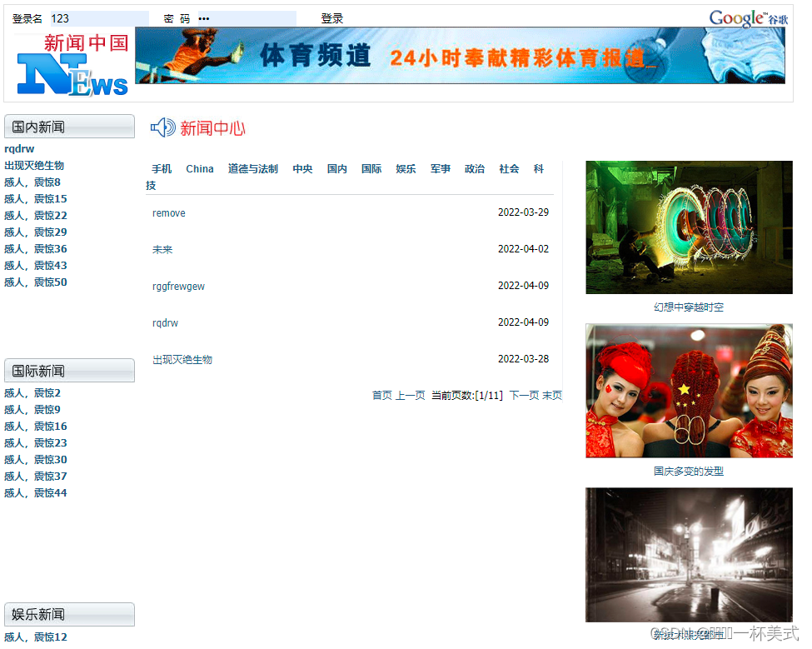
Task: Go to first page via 首页
Action: tap(382, 396)
